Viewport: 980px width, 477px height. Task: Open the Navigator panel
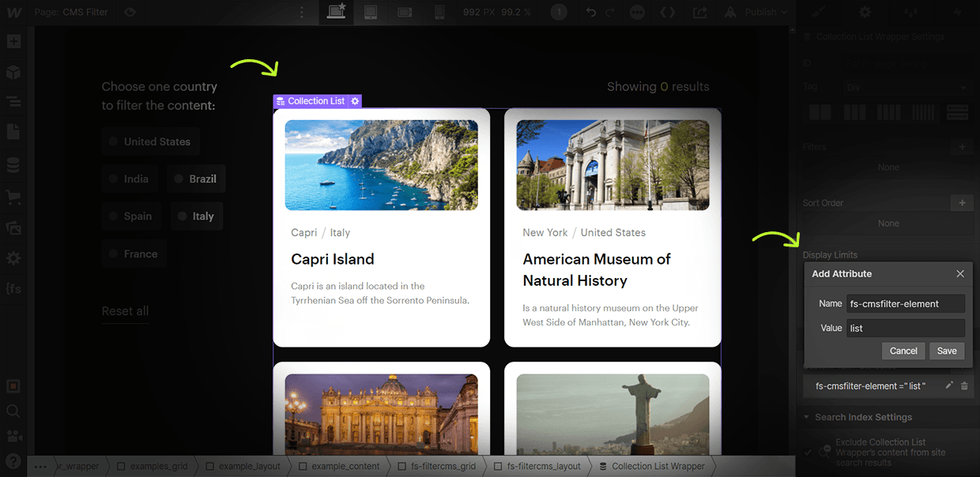tap(13, 102)
